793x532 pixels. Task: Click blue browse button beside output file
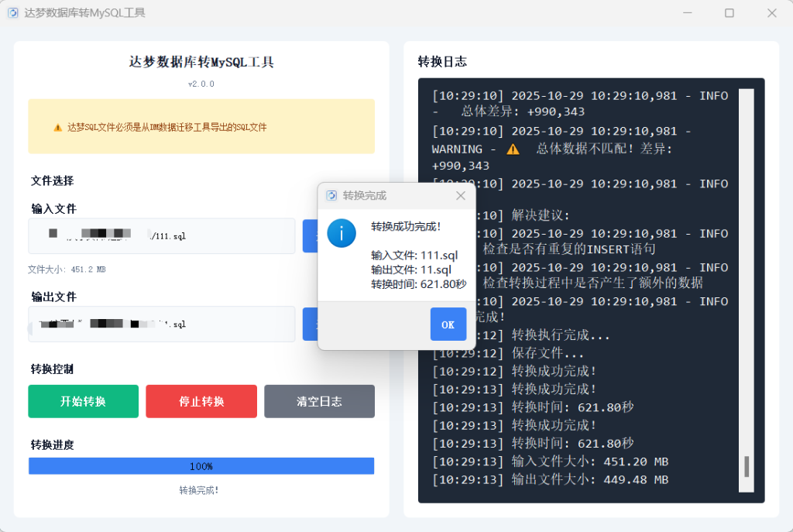coord(311,324)
